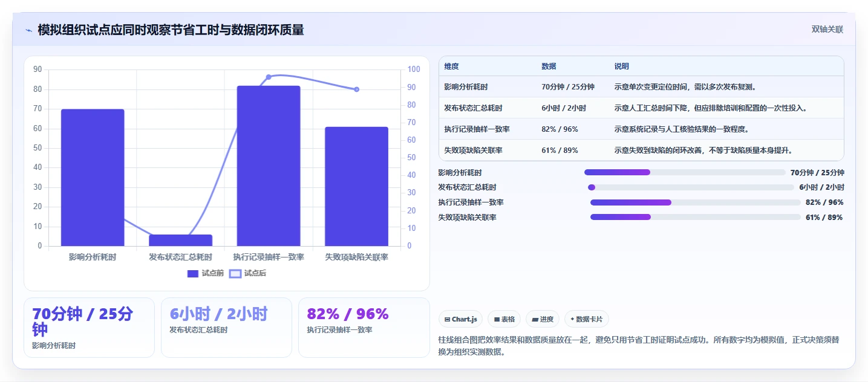Click the note 示意单次变更定位时间
This screenshot has width=868, height=382.
pyautogui.click(x=685, y=87)
